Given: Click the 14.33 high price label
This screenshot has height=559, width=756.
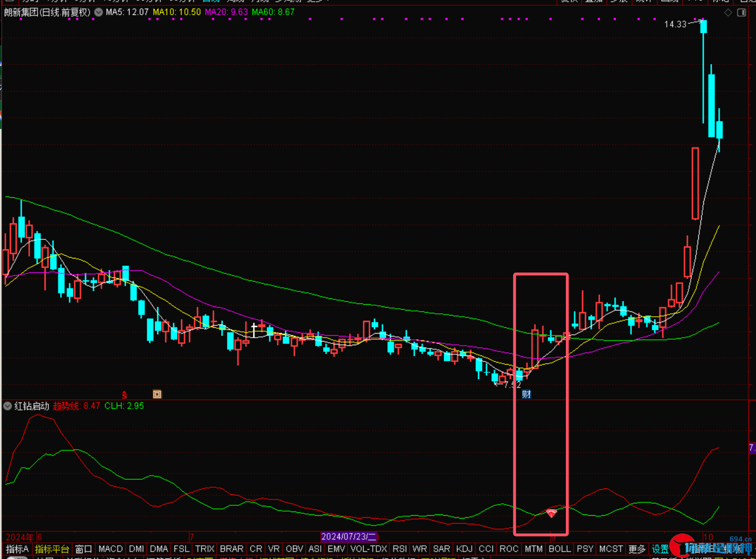Looking at the screenshot, I should (x=675, y=24).
